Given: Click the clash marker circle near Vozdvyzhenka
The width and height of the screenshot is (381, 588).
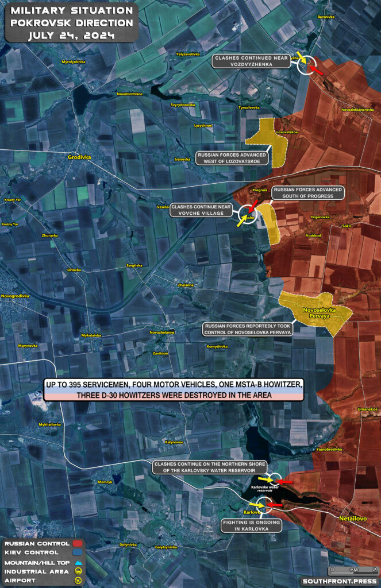Looking at the screenshot, I should [x=307, y=65].
